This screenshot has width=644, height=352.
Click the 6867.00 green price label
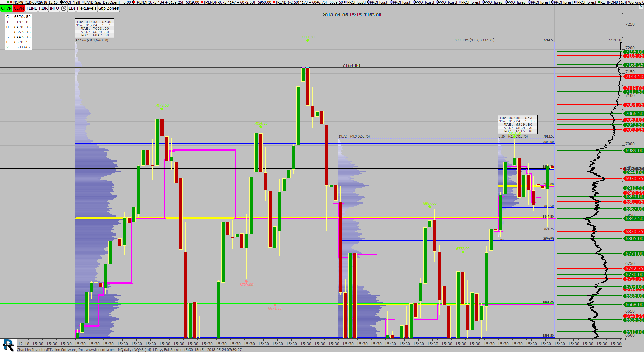pyautogui.click(x=634, y=209)
